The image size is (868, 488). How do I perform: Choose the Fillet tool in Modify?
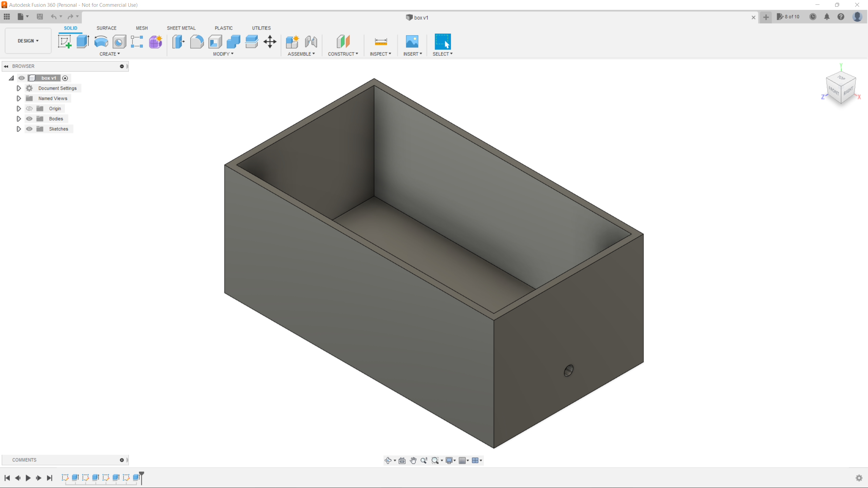coord(197,42)
